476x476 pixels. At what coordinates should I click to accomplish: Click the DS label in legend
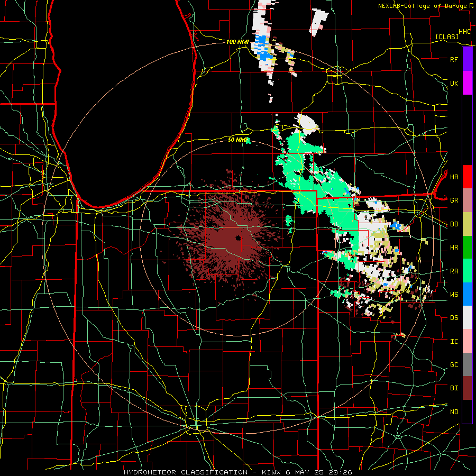(454, 318)
